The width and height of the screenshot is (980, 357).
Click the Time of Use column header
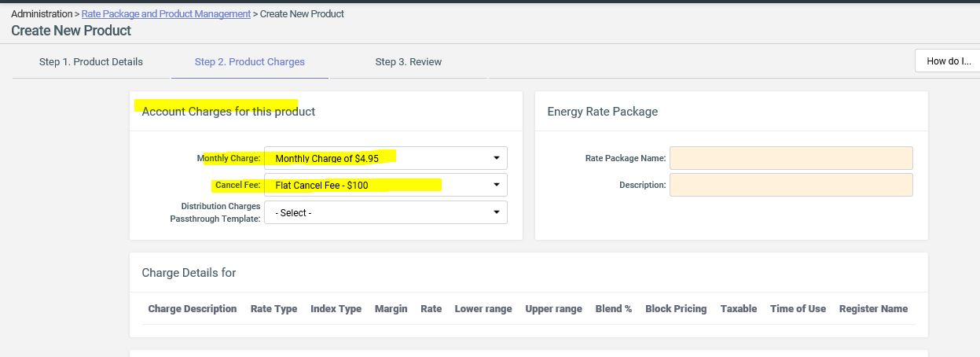798,309
